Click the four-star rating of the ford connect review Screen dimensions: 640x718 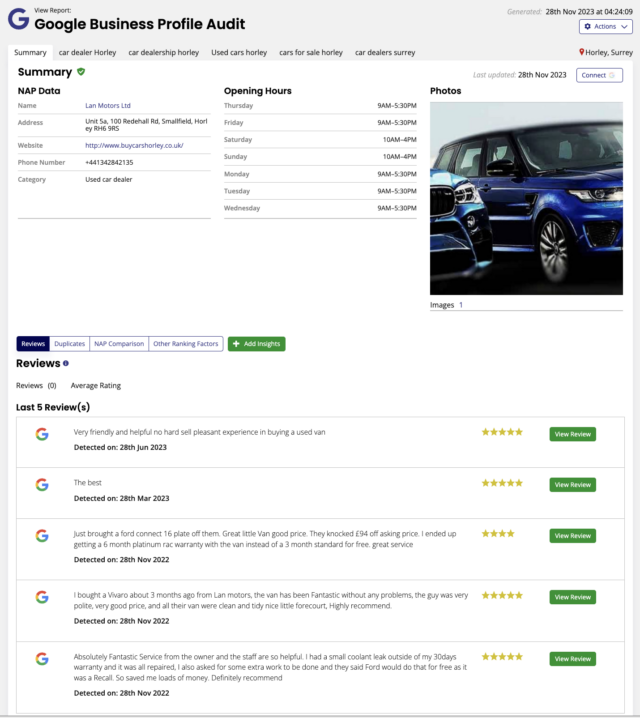tap(498, 533)
